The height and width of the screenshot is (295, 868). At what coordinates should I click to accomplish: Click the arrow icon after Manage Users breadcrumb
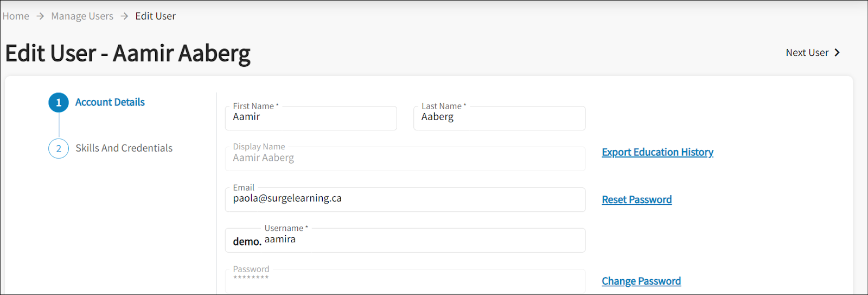click(x=124, y=16)
